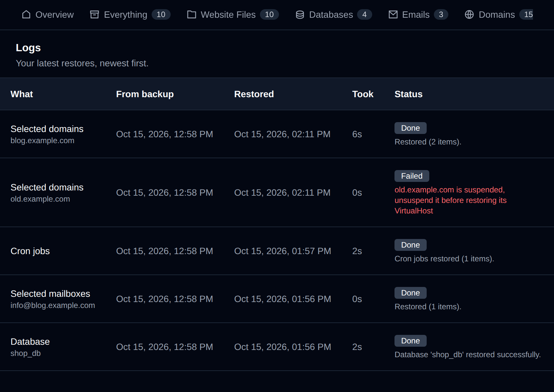554x392 pixels.
Task: Click the Cron jobs row title
Action: [30, 251]
